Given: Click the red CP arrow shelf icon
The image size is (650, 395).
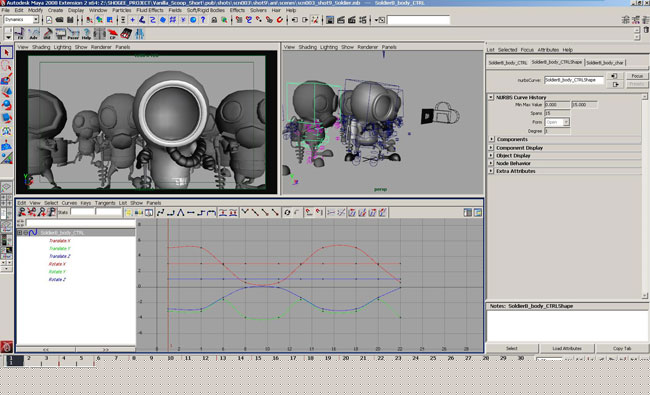Looking at the screenshot, I should click(113, 34).
